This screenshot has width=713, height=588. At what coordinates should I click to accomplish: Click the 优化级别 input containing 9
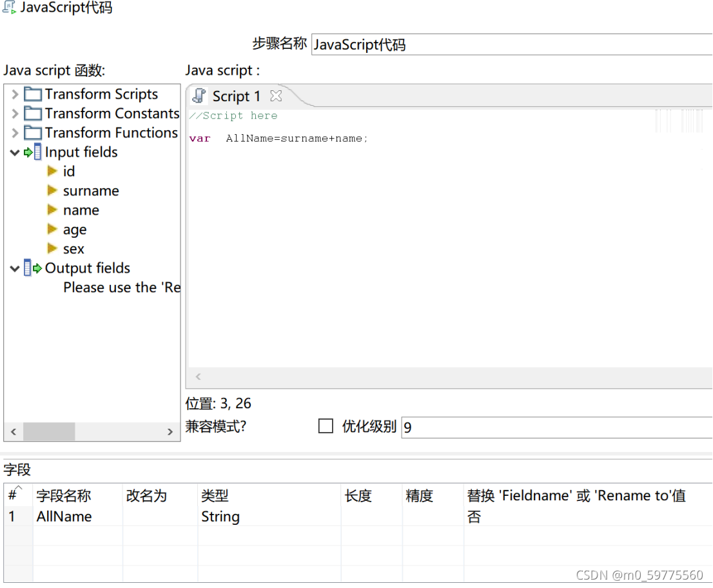point(556,427)
